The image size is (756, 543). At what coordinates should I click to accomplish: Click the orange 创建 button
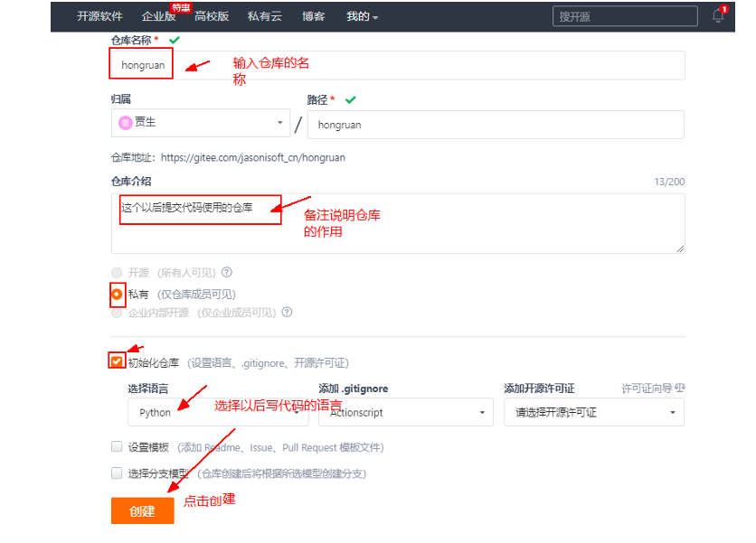click(x=142, y=510)
